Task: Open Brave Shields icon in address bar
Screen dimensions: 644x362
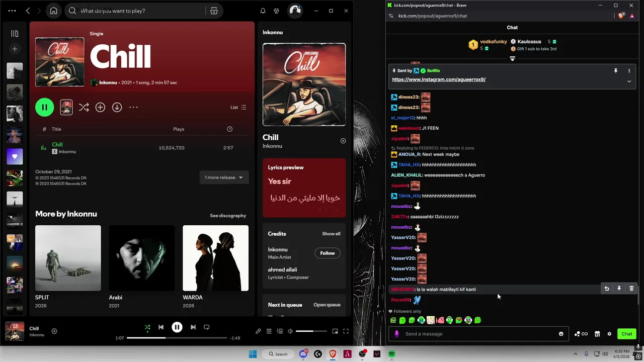Action: click(x=621, y=16)
